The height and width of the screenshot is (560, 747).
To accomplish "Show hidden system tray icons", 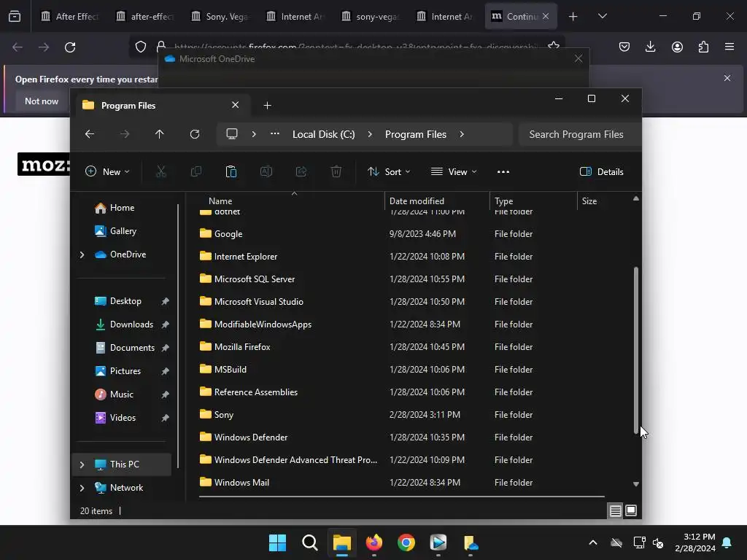I will click(592, 542).
